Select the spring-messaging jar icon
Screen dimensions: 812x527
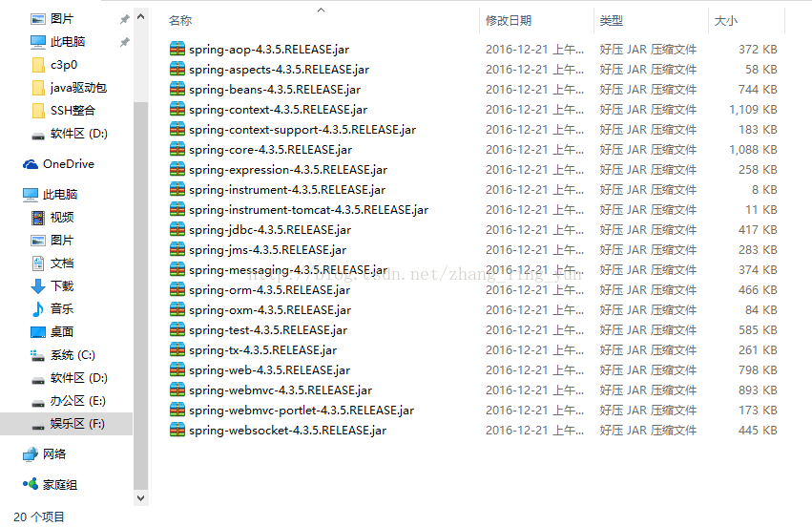point(177,269)
